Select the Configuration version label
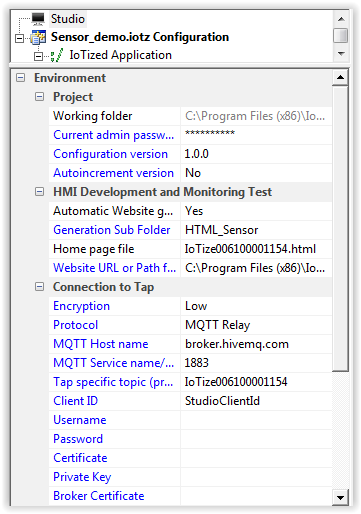The width and height of the screenshot is (361, 514). pos(110,154)
